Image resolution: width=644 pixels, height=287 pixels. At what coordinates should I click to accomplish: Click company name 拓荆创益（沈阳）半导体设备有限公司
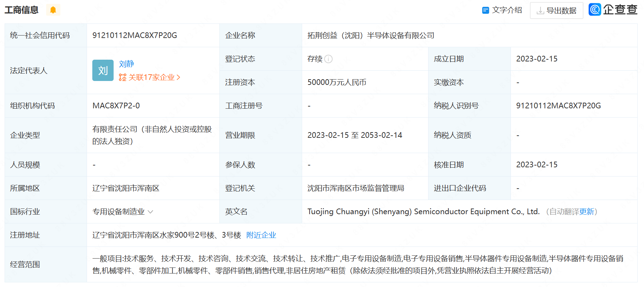371,36
